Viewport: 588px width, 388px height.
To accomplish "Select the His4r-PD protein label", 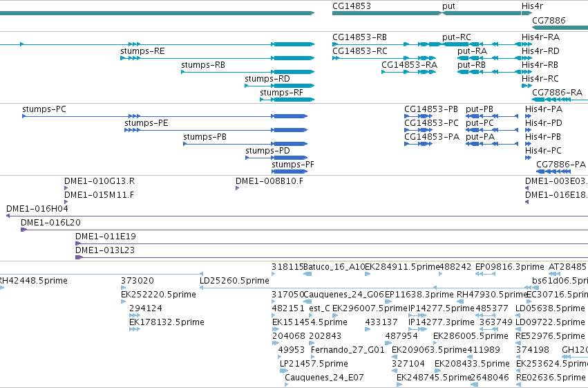I will [543, 123].
